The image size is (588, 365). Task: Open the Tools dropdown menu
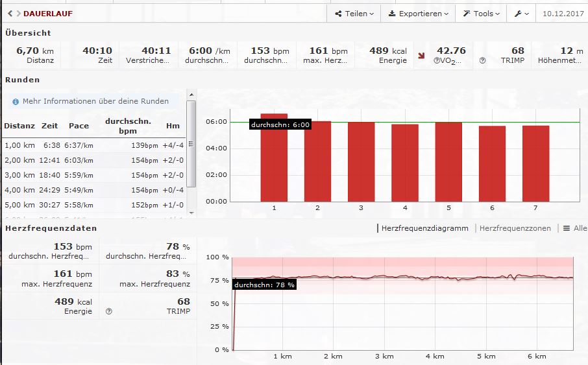pos(482,14)
